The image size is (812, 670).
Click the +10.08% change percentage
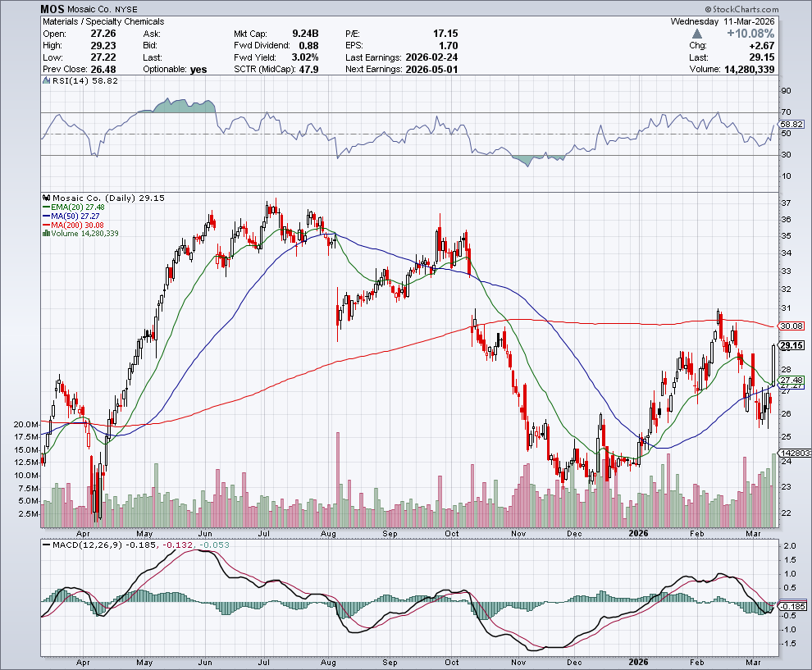pos(750,34)
